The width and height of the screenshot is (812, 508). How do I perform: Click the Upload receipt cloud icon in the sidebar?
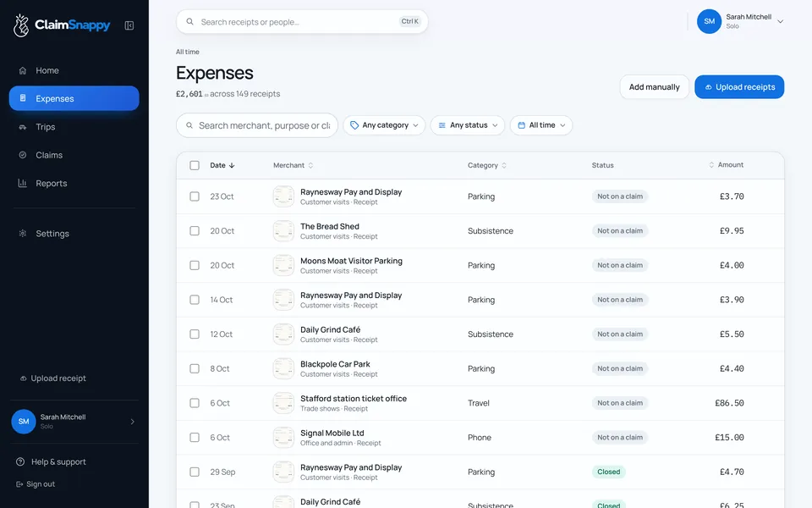24,378
